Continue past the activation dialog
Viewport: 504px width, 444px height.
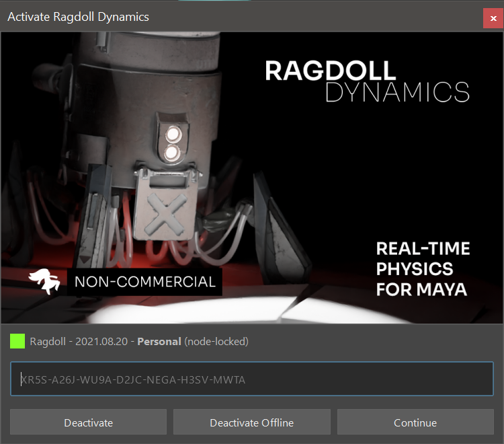click(415, 422)
